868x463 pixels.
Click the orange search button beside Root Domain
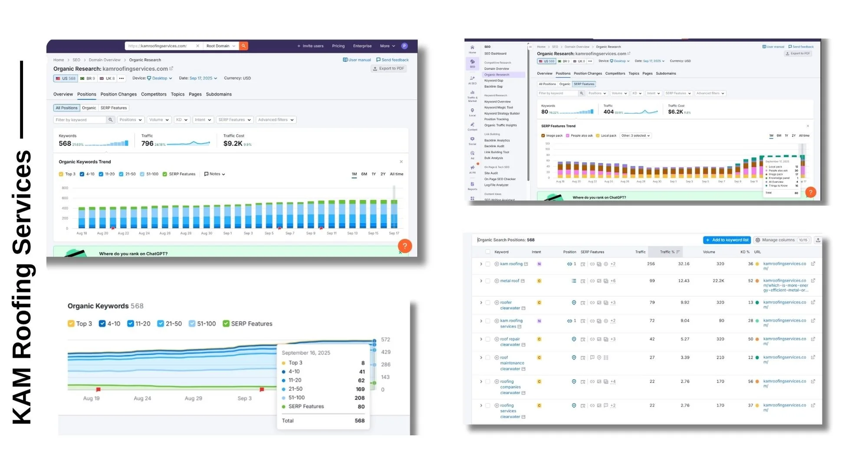pyautogui.click(x=243, y=46)
